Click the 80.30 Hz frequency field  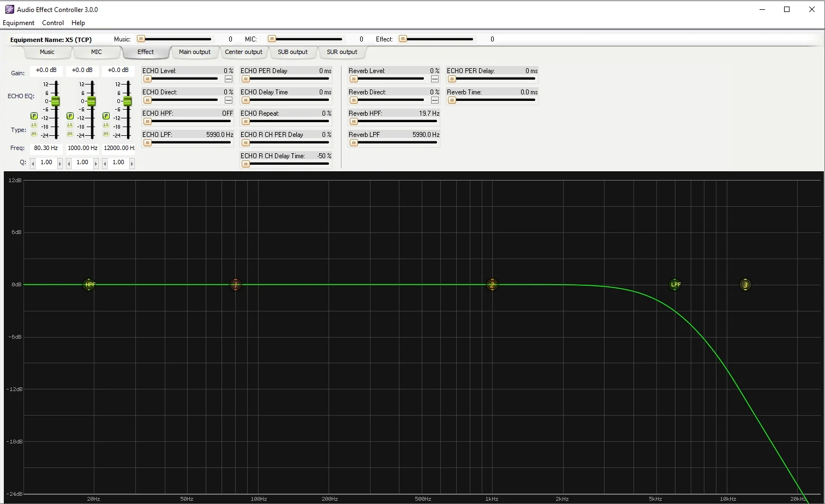[x=46, y=148]
